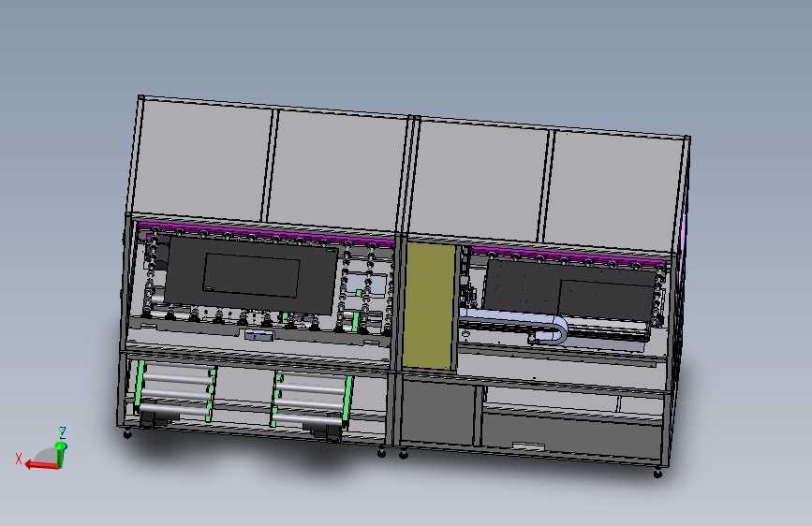
Task: Select the far-left roller conveyor in the base
Action: [175, 393]
